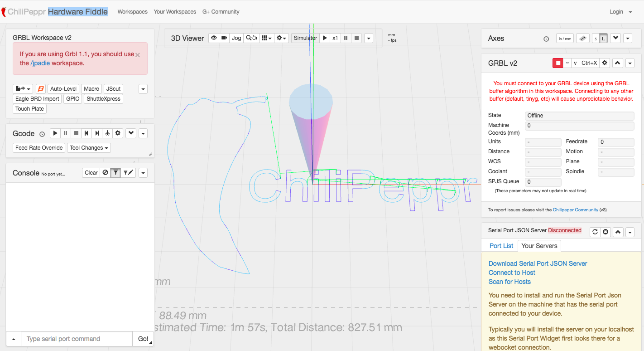The height and width of the screenshot is (351, 644).
Task: Open the grid options dropdown in 3D Viewer
Action: (x=267, y=38)
